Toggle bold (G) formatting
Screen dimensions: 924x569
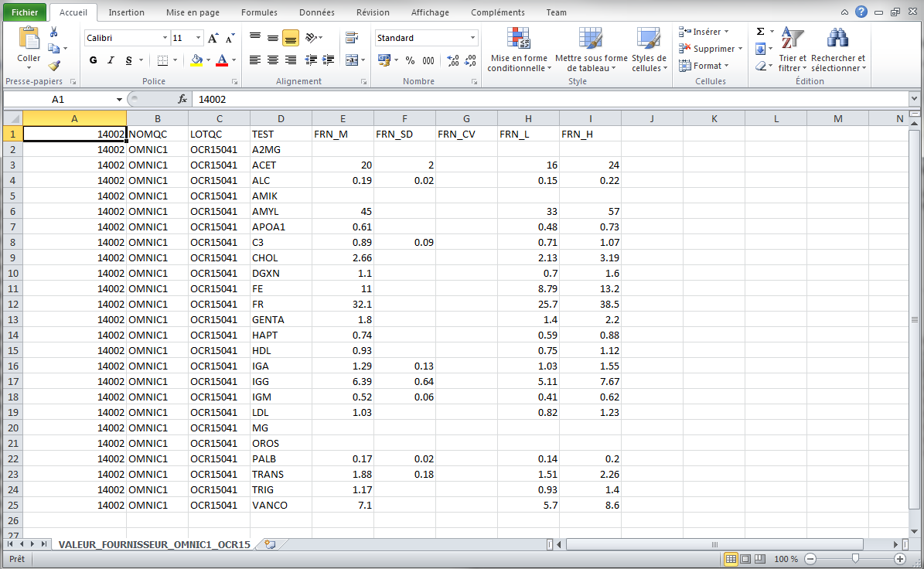93,60
